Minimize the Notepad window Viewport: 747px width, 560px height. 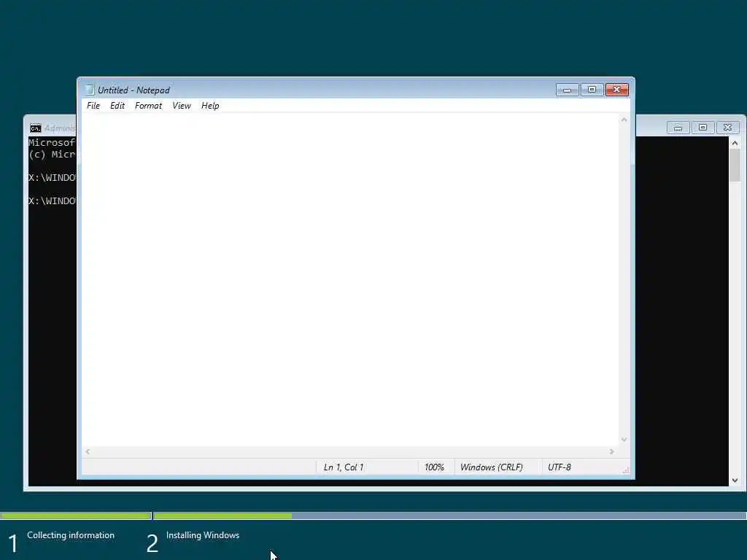click(x=567, y=90)
